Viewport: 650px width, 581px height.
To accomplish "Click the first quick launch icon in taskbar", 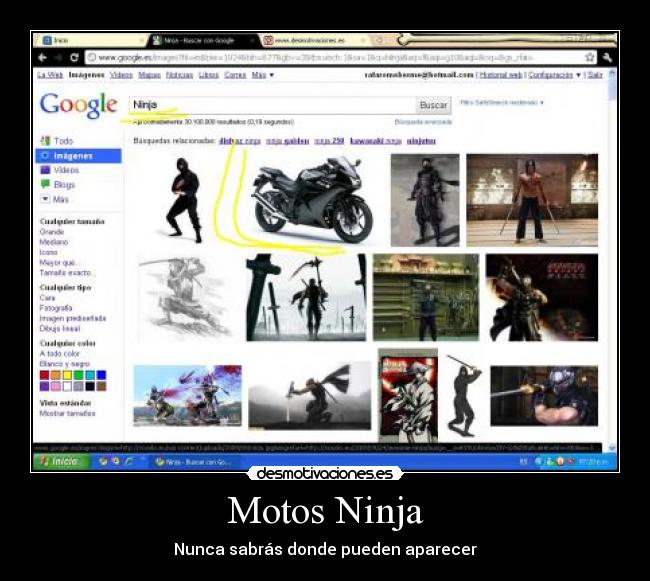I will pos(103,461).
